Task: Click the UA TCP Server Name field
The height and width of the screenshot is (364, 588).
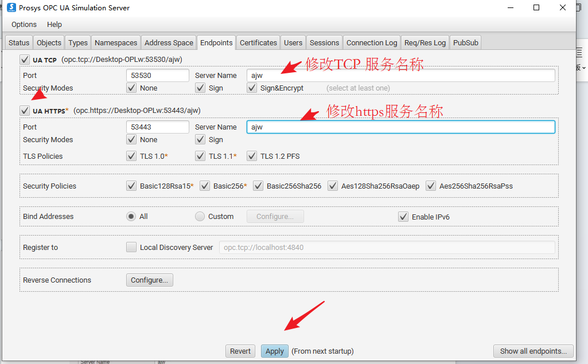Action: point(400,75)
